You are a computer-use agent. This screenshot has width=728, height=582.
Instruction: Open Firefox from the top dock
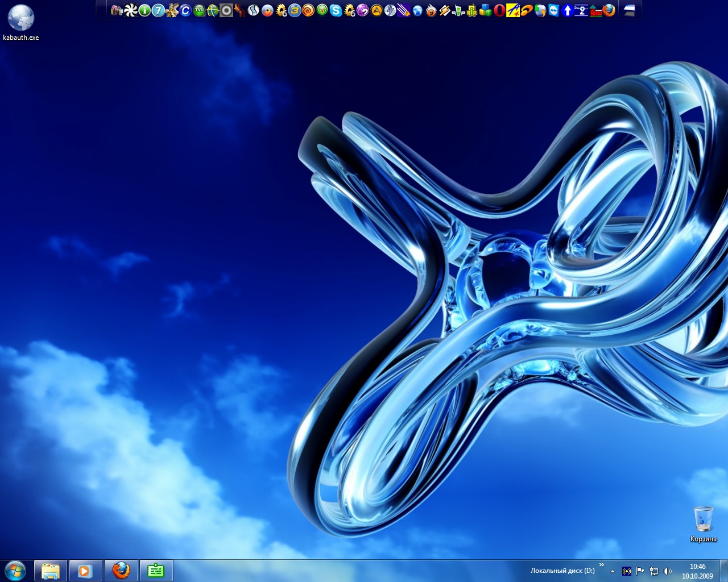[609, 10]
